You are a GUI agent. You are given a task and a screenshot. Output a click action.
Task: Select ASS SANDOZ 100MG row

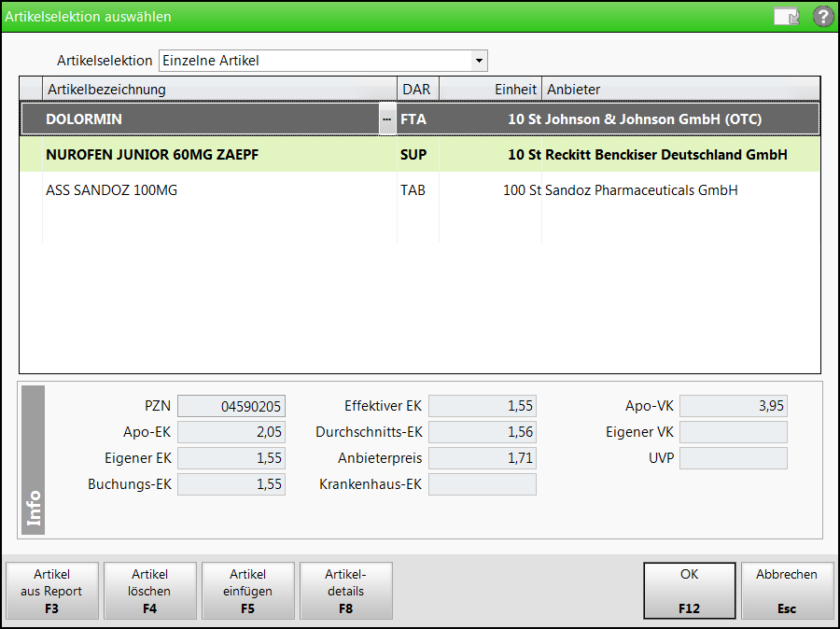coord(420,190)
